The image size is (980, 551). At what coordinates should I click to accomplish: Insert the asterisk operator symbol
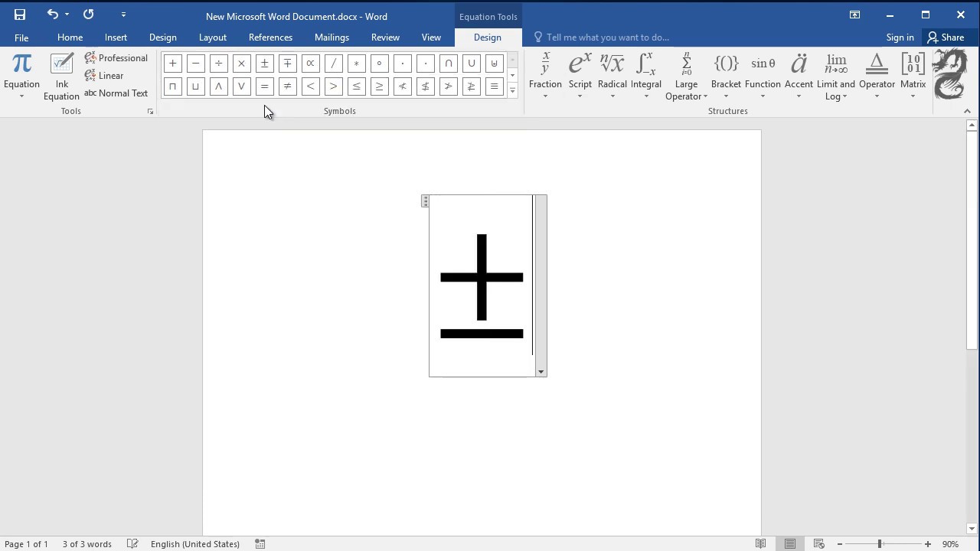(357, 64)
